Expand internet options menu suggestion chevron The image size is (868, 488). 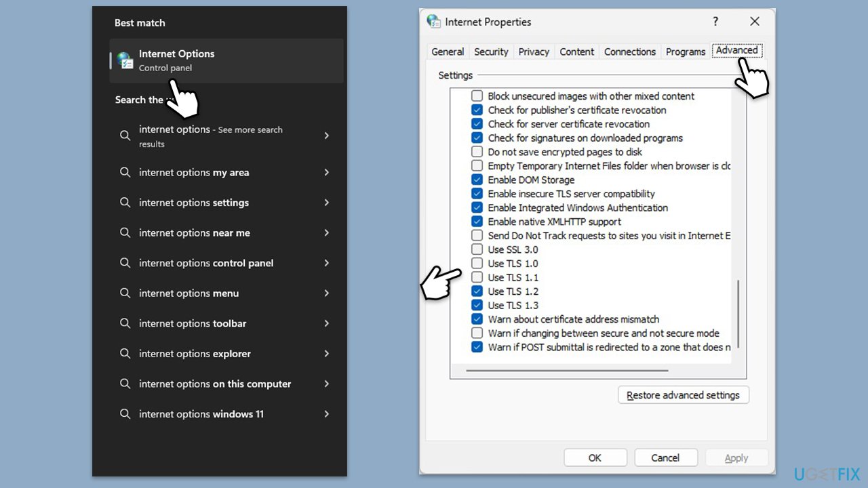[326, 293]
